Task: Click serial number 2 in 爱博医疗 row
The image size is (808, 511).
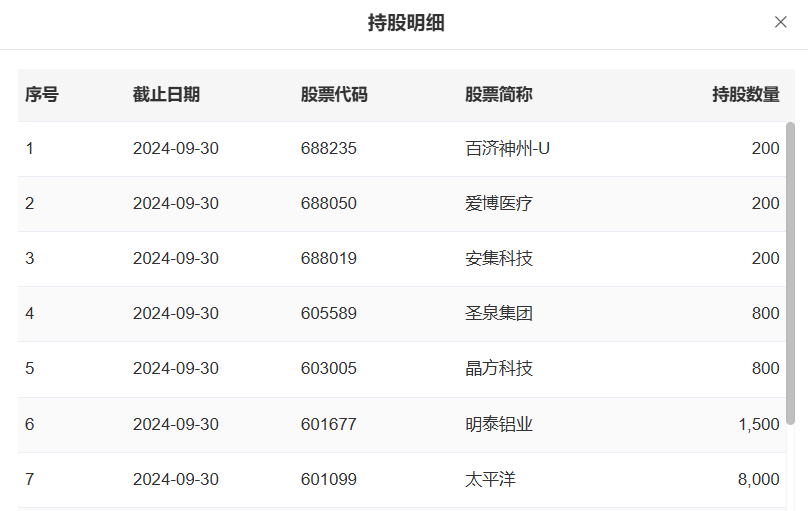Action: (30, 203)
